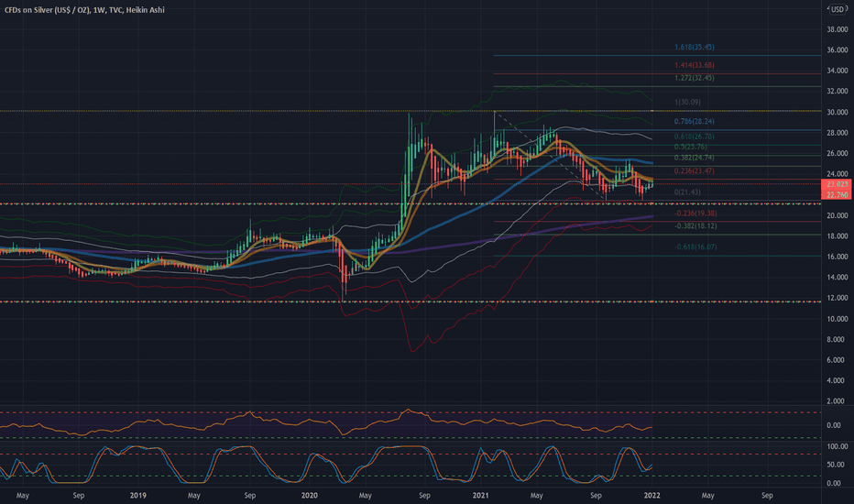854x504 pixels.
Task: Select the 22.760 price label
Action: [838, 194]
